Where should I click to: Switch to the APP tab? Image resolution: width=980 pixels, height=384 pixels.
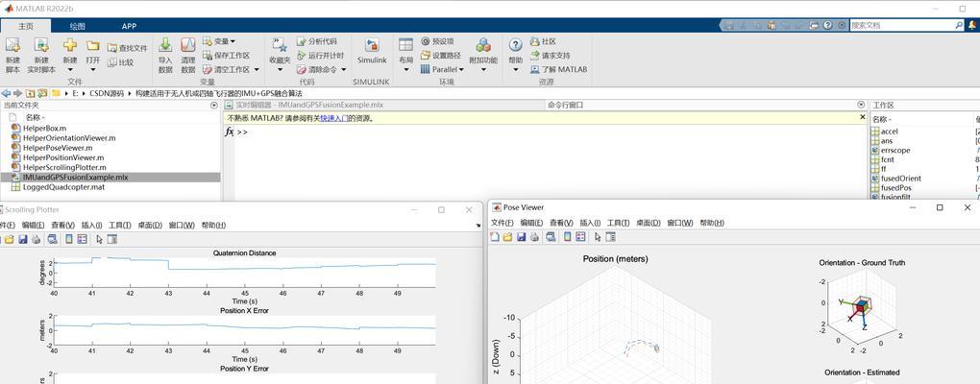129,26
